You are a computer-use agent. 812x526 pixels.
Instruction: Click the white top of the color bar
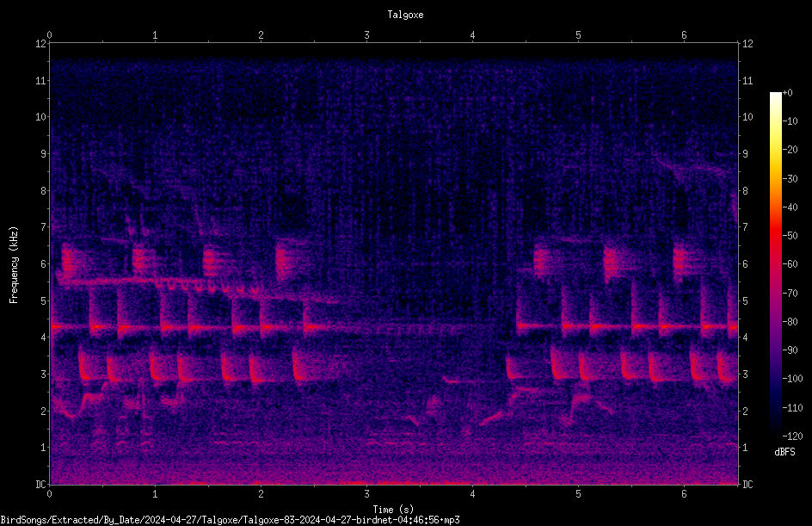point(775,96)
